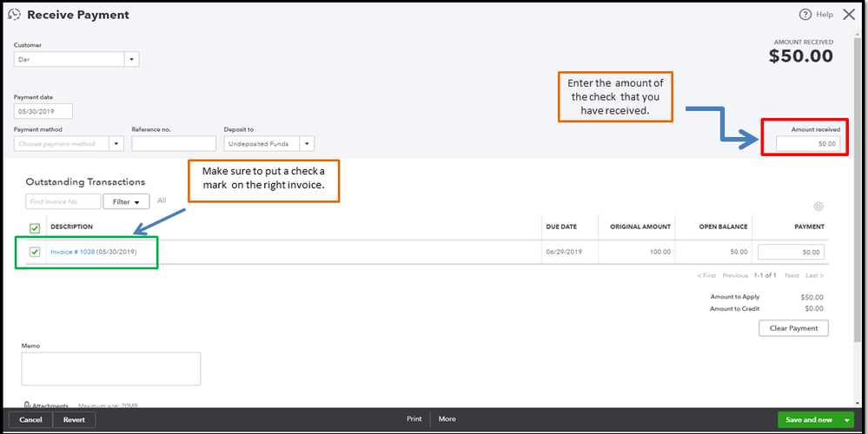
Task: Click Print in the bottom bar
Action: [414, 419]
